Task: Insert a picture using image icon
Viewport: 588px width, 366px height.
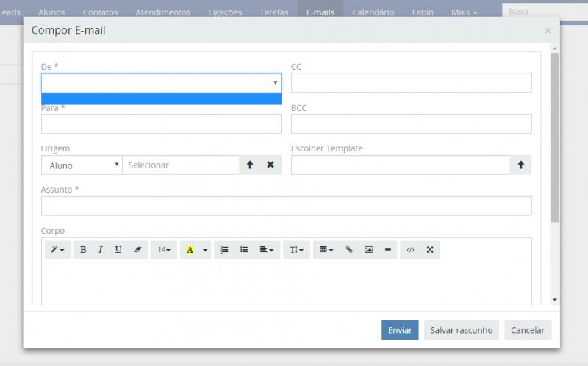Action: point(369,250)
